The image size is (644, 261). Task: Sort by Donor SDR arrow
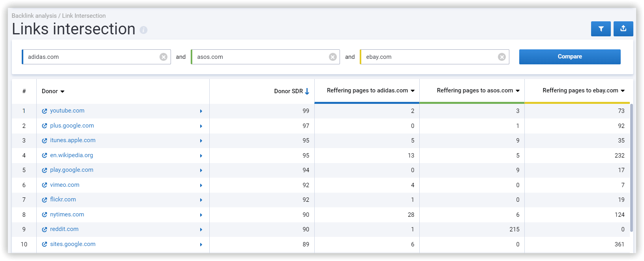307,91
